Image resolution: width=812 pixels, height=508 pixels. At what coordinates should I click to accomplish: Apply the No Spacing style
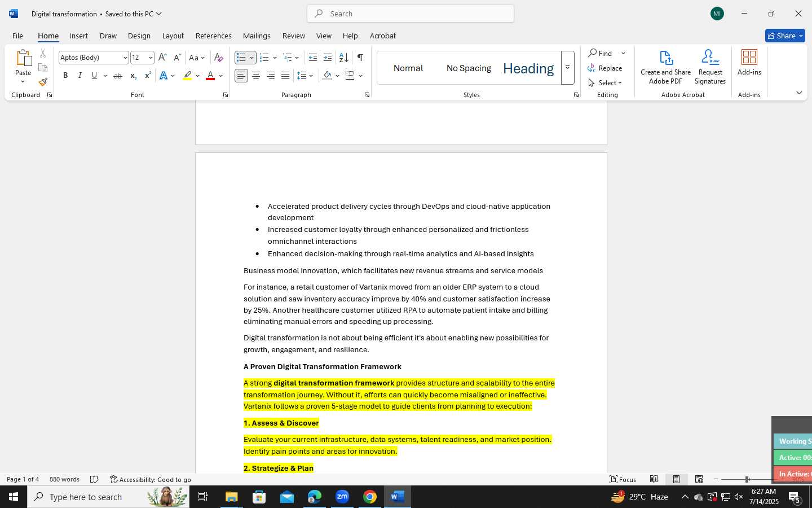(x=469, y=68)
